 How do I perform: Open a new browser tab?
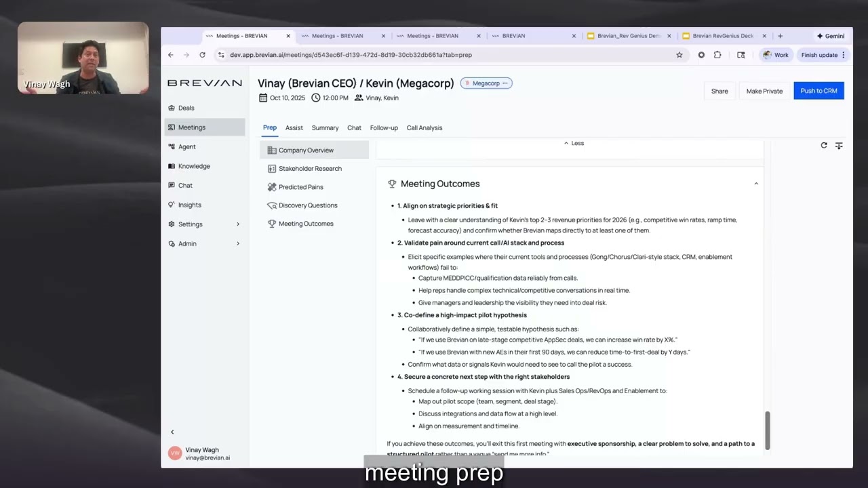pos(780,36)
